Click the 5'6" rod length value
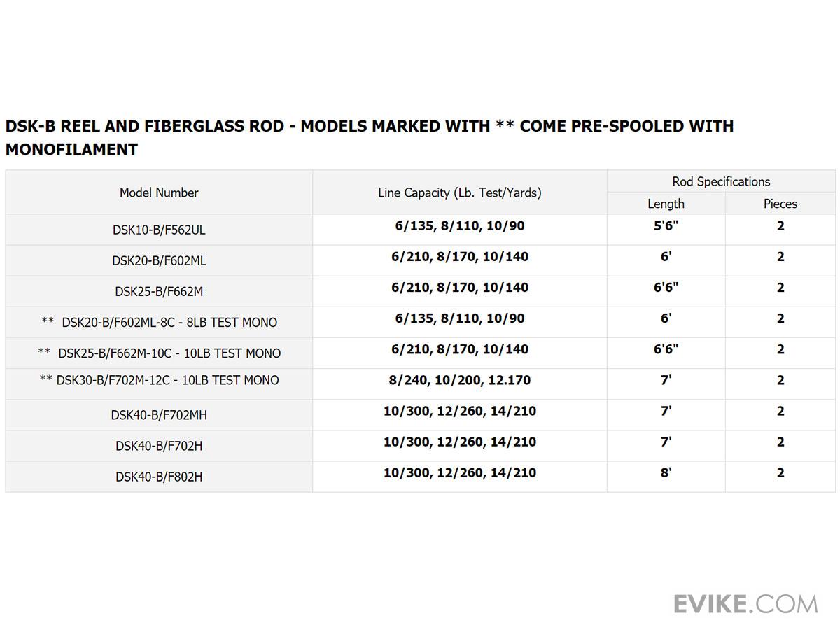840x630 pixels. tap(666, 226)
